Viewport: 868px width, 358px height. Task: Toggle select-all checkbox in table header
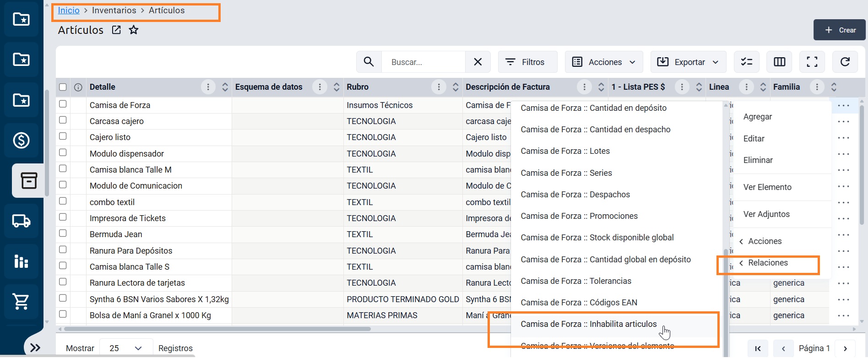pos(63,87)
